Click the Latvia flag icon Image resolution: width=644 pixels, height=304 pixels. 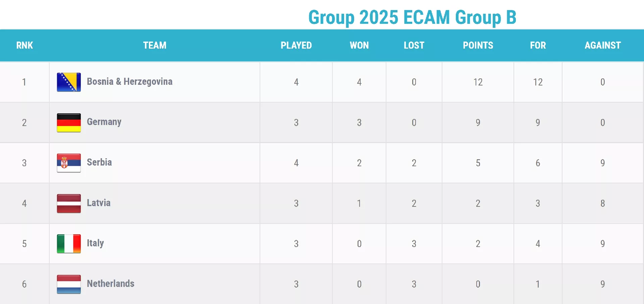tap(69, 203)
